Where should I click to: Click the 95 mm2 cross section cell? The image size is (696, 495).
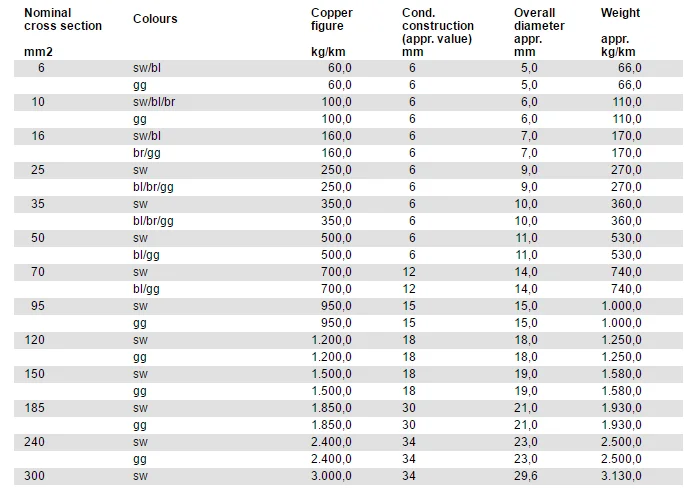click(38, 306)
